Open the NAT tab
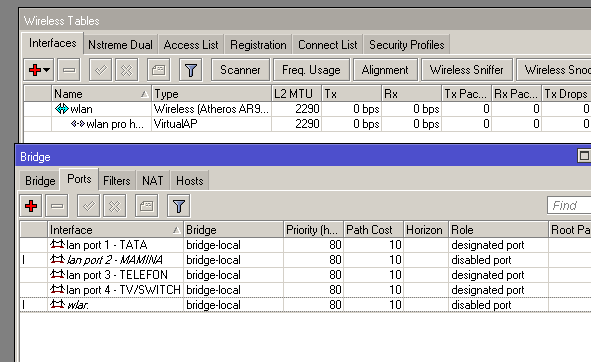Screen dimensions: 591x362 [x=153, y=181]
